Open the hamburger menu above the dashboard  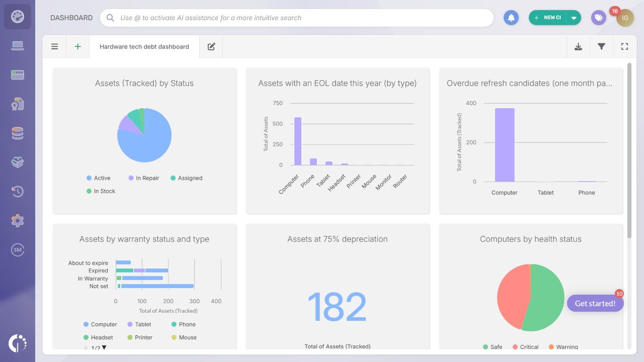(x=55, y=46)
